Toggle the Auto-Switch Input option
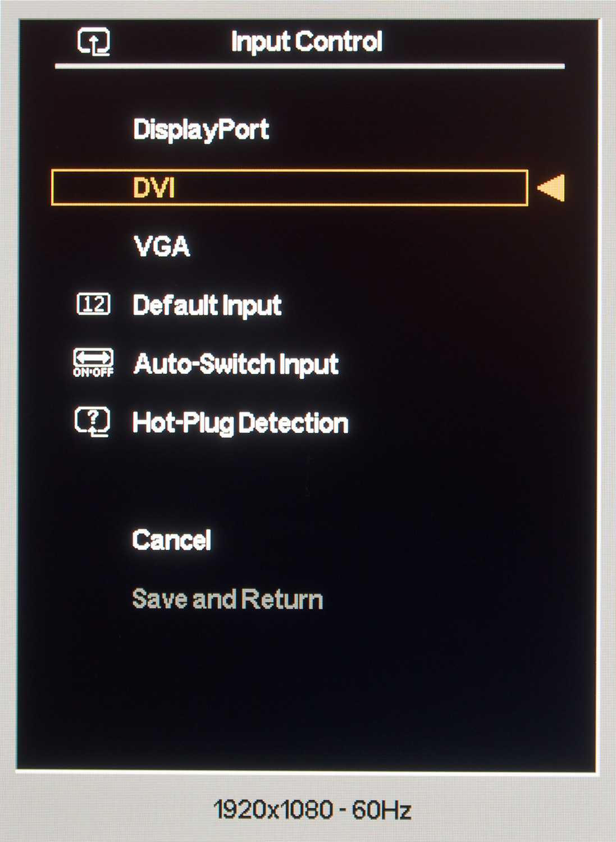The image size is (616, 842). (x=236, y=364)
